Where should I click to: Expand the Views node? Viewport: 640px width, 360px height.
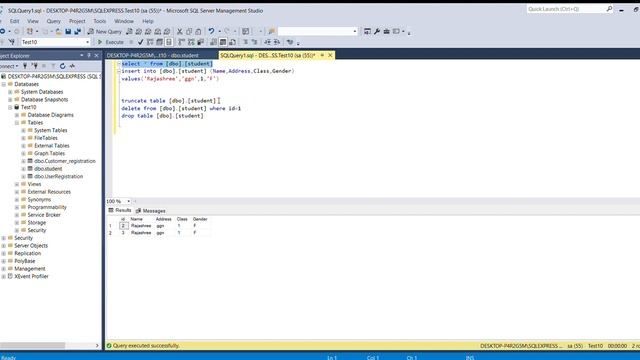click(x=17, y=184)
